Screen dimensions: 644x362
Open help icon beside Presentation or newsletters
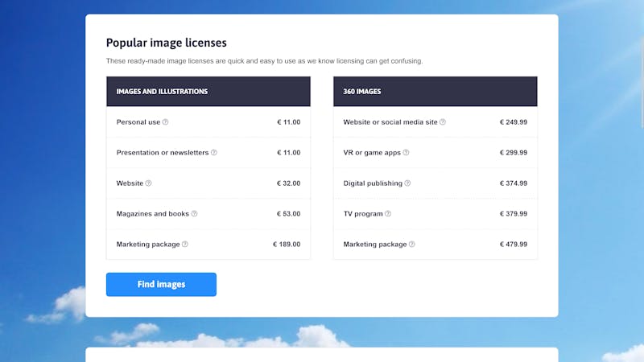pos(214,152)
